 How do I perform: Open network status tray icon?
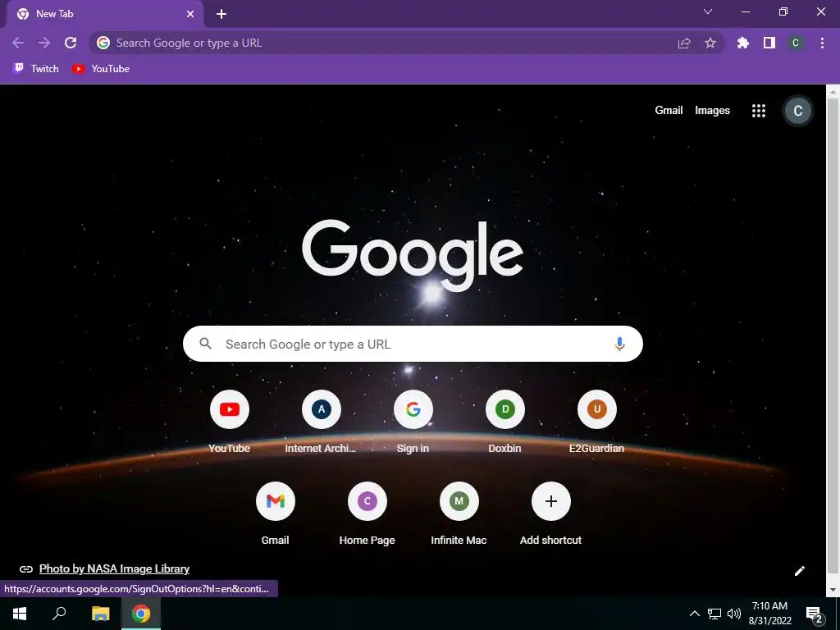click(x=714, y=614)
